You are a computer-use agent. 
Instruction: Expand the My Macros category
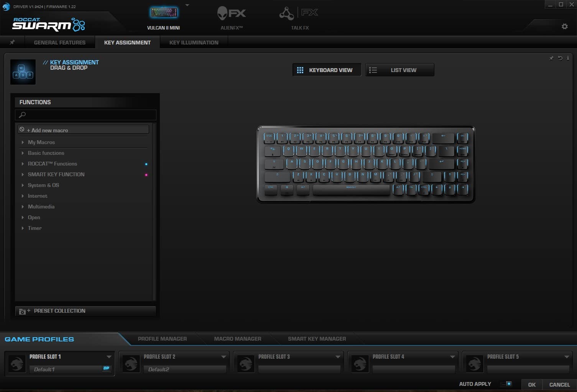23,142
